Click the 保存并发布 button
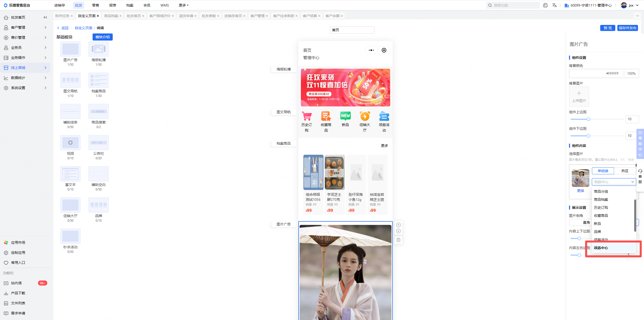Viewport: 644px width, 320px height. [627, 28]
